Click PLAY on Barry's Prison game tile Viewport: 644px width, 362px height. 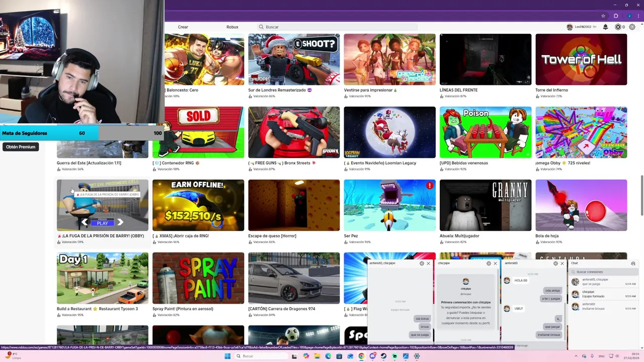(103, 223)
